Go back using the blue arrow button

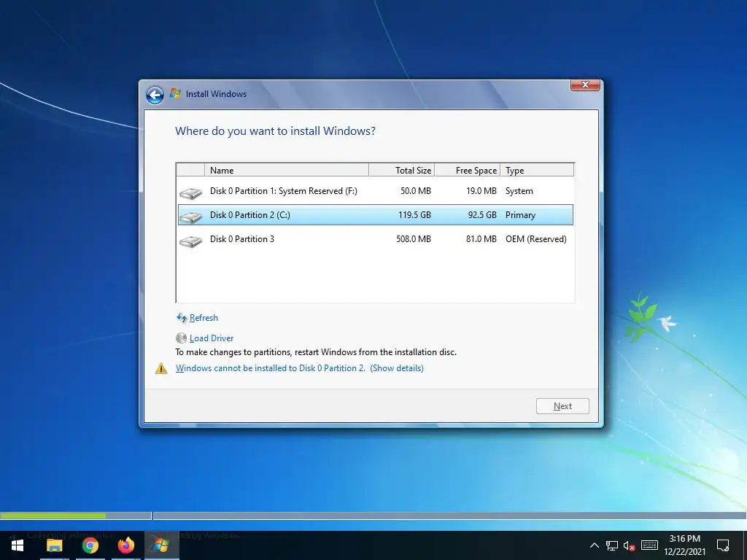pyautogui.click(x=155, y=95)
